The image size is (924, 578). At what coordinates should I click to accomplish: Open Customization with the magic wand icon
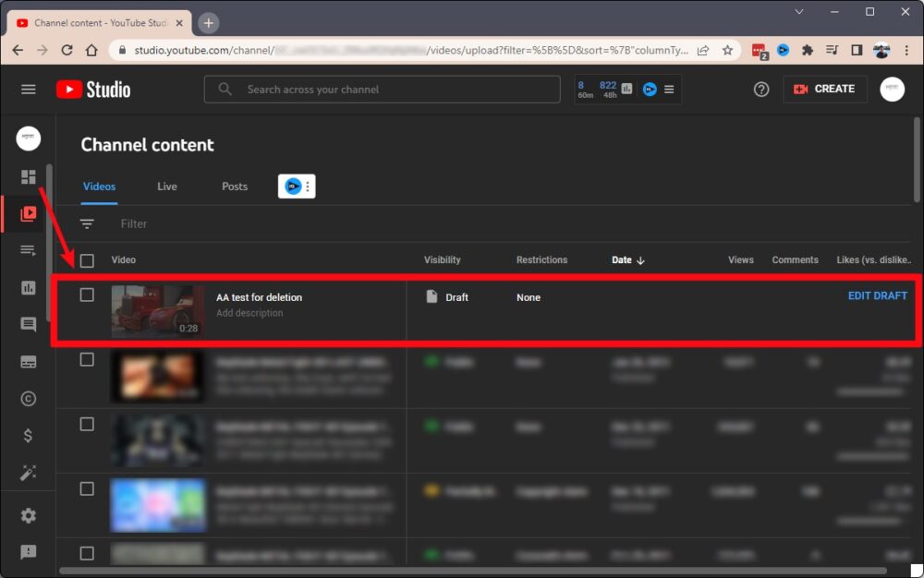[28, 472]
